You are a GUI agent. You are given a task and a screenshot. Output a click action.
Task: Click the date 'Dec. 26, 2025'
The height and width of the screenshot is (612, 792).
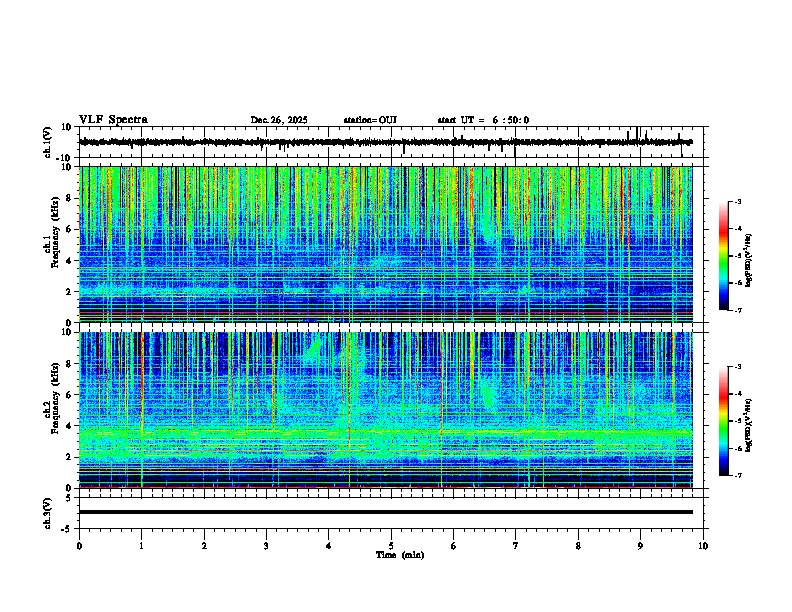pos(279,120)
